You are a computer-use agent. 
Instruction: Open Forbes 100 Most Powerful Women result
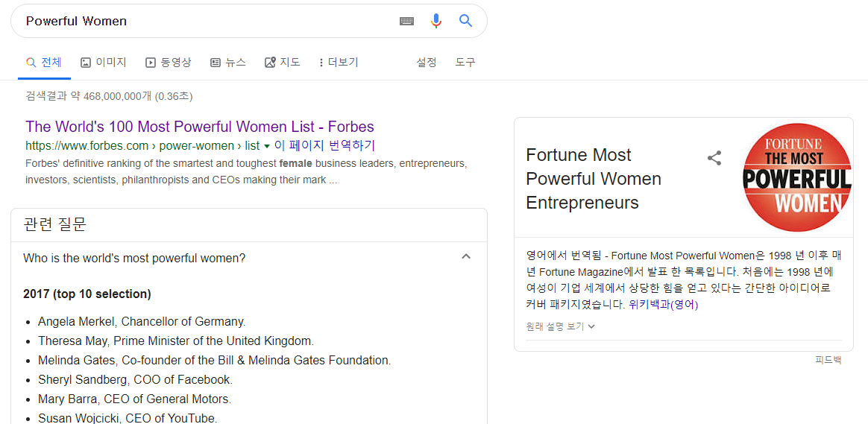[x=200, y=127]
